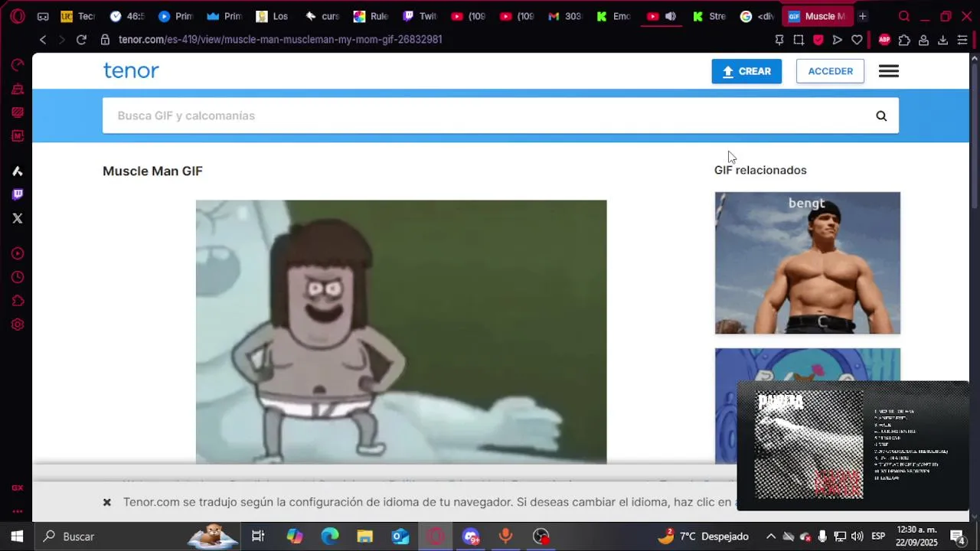Viewport: 980px width, 551px height.
Task: Open History clock icon in sidebar
Action: click(18, 277)
